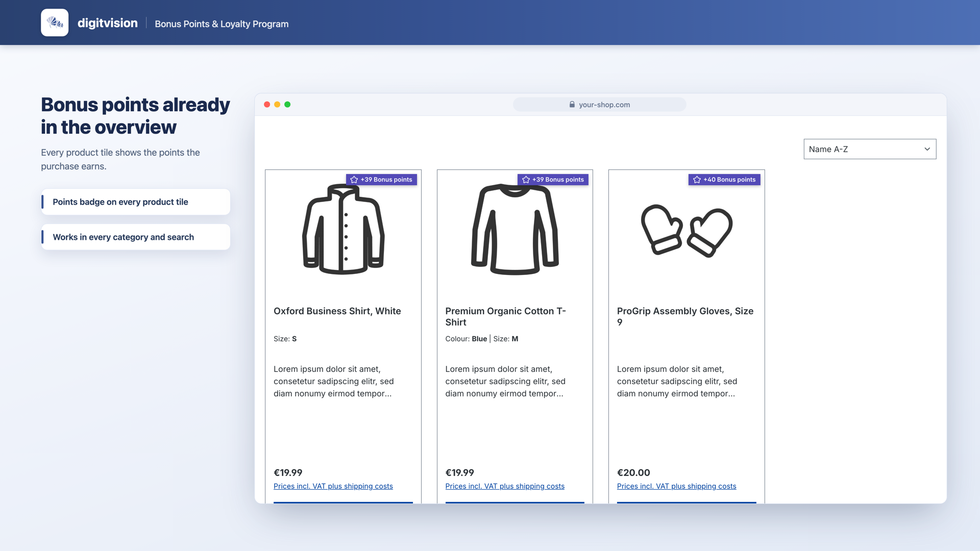Click the green maximize dot in mock browser
This screenshot has width=980, height=551.
click(x=287, y=105)
